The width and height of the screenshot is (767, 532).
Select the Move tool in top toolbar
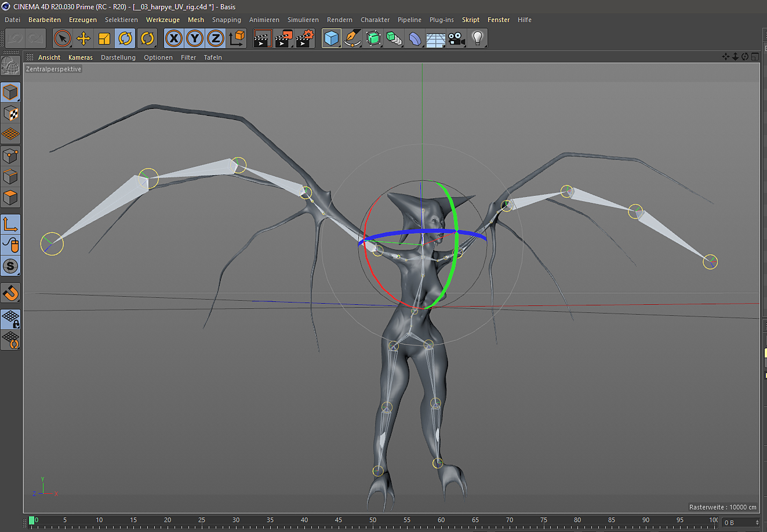point(83,39)
